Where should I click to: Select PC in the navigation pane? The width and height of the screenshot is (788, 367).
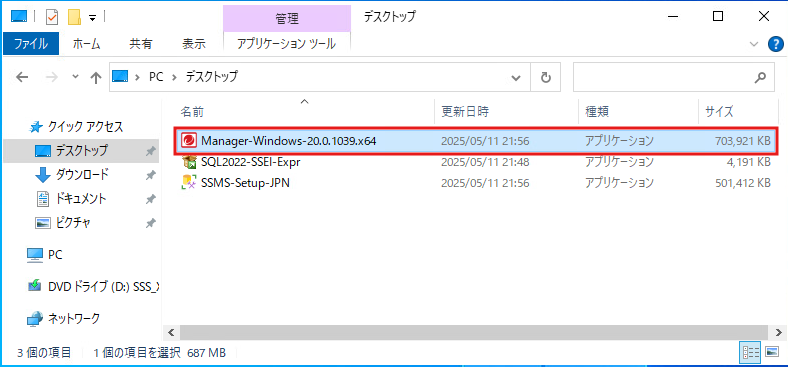55,255
